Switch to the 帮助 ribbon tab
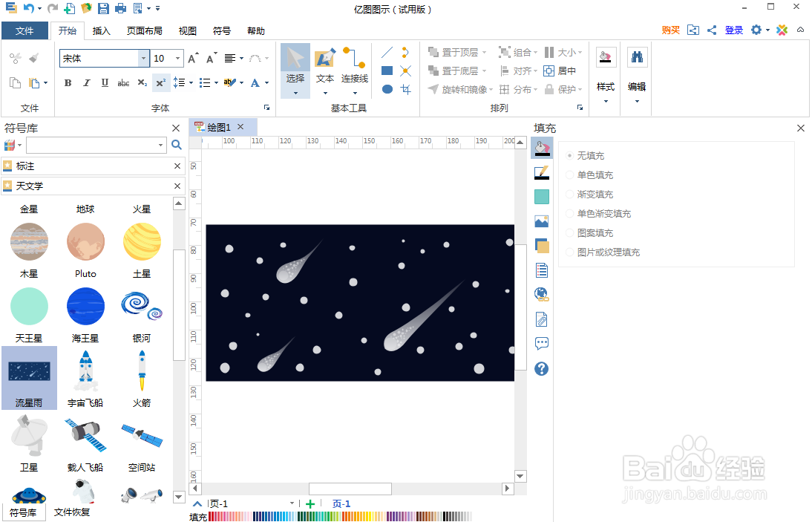Image resolution: width=812 pixels, height=522 pixels. click(x=256, y=31)
